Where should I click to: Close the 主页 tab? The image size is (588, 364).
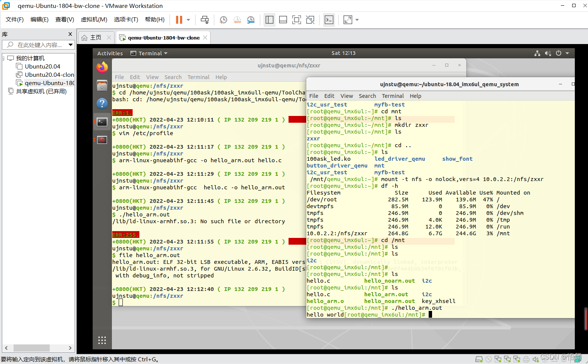109,38
